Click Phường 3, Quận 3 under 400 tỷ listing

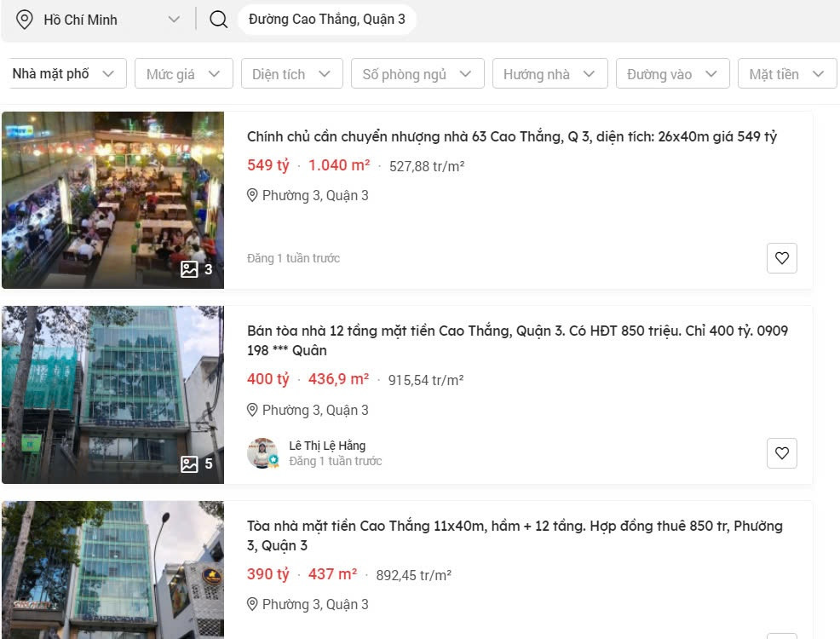pyautogui.click(x=315, y=411)
